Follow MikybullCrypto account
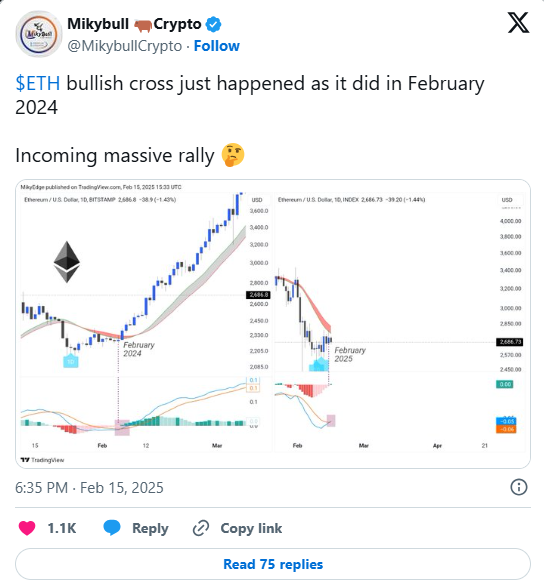 click(x=217, y=46)
